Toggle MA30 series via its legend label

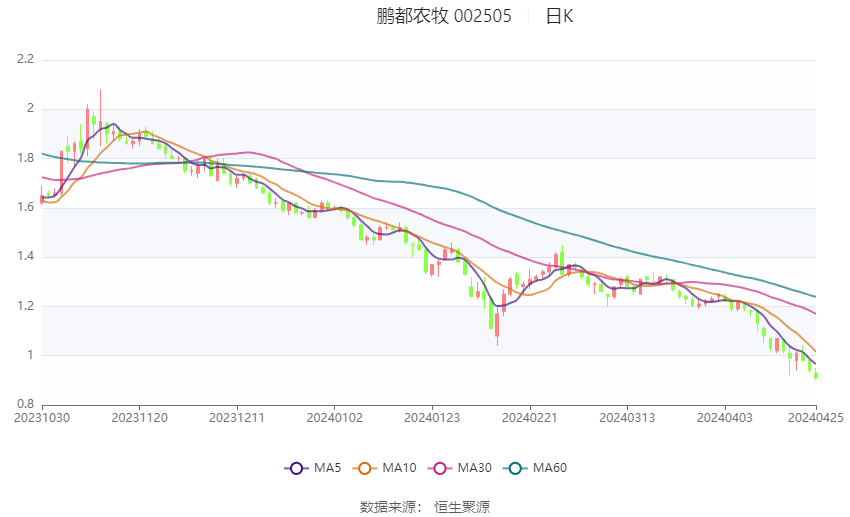tap(475, 468)
